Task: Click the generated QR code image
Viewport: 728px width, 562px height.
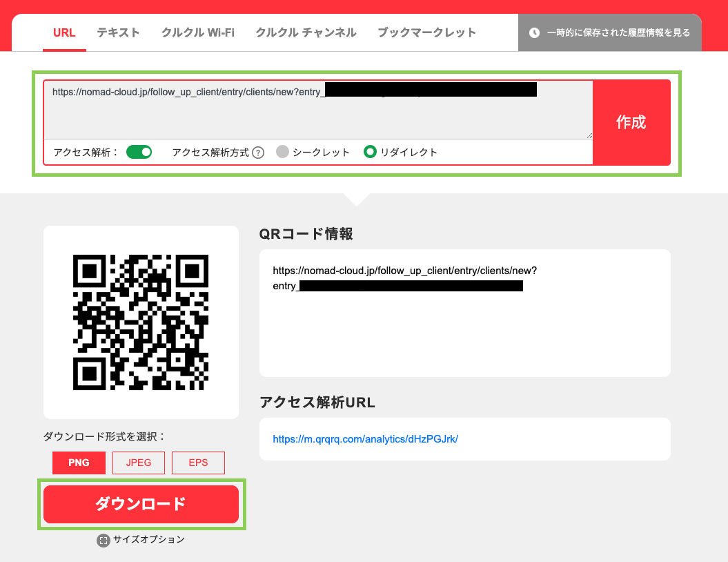Action: tap(141, 322)
